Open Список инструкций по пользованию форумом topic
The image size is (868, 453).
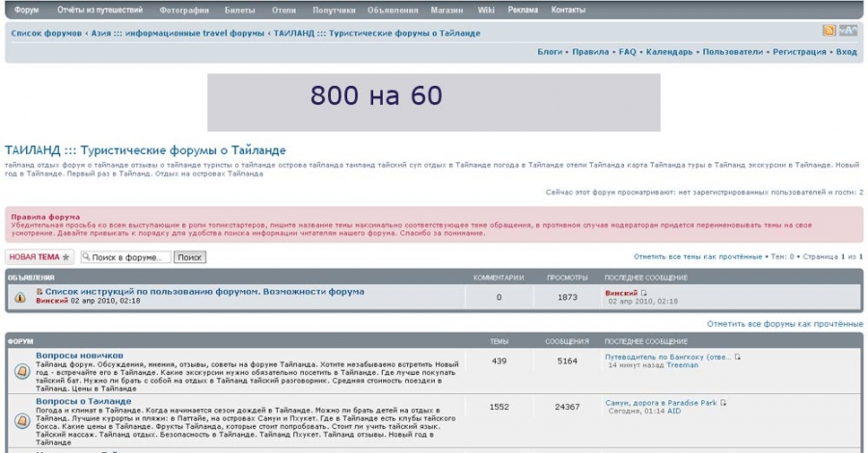coord(204,291)
